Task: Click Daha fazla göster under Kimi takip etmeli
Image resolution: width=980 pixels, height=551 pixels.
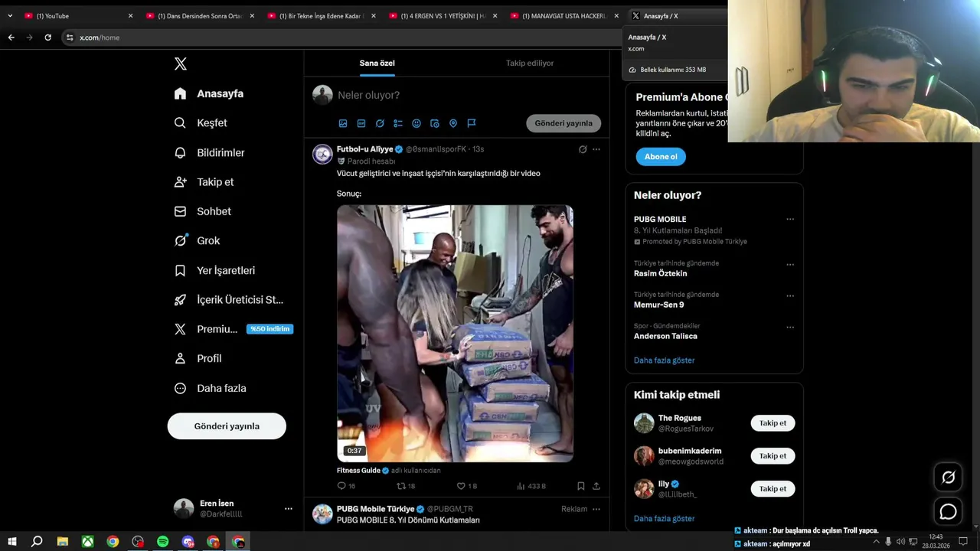Action: [x=665, y=519]
